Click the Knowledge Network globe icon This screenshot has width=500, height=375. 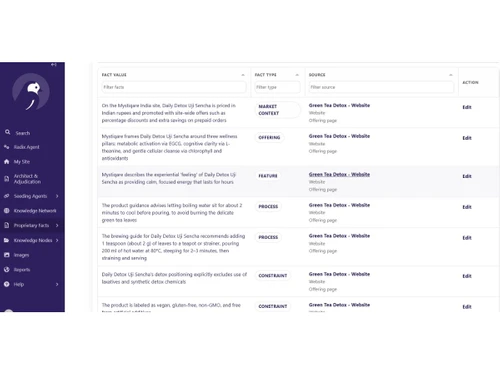[7, 211]
